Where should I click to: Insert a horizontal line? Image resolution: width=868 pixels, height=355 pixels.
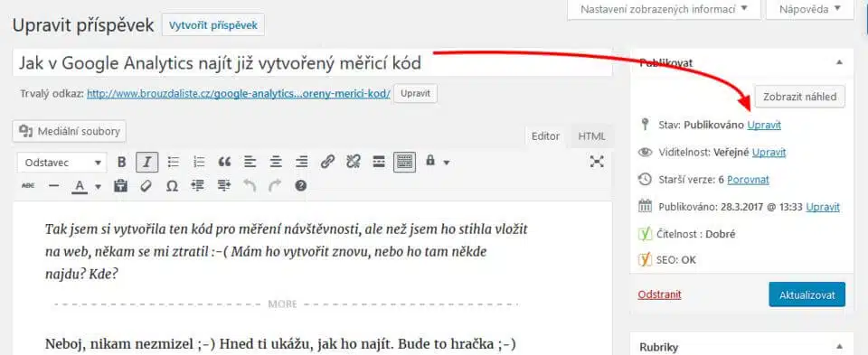[x=53, y=186]
